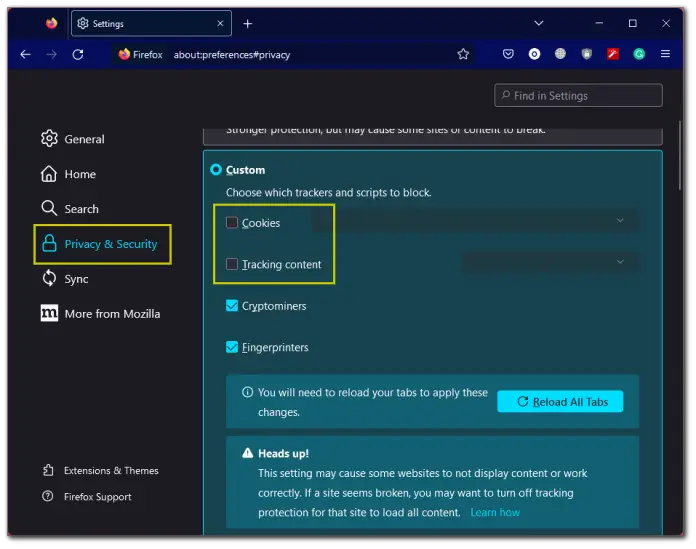Expand the Cookies blocking dropdown
Image resolution: width=696 pixels, height=549 pixels.
click(476, 221)
